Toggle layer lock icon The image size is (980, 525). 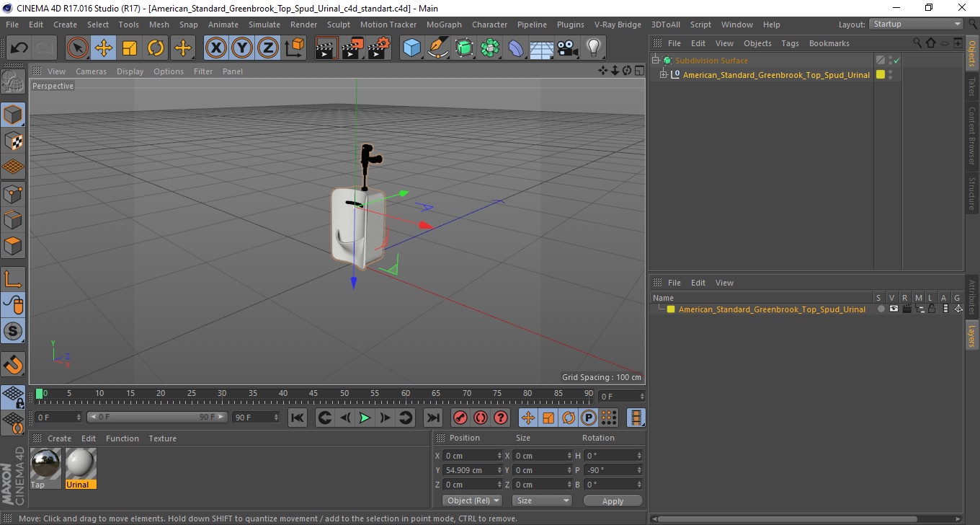pos(932,309)
